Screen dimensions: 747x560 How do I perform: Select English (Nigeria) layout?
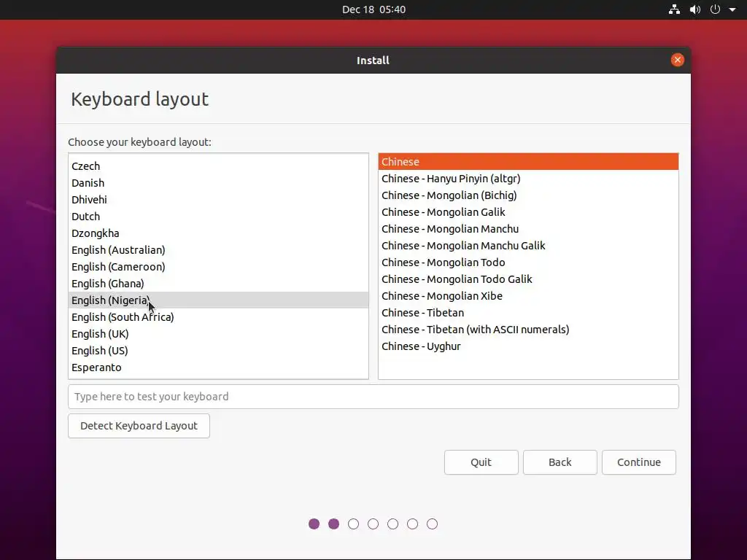point(218,300)
